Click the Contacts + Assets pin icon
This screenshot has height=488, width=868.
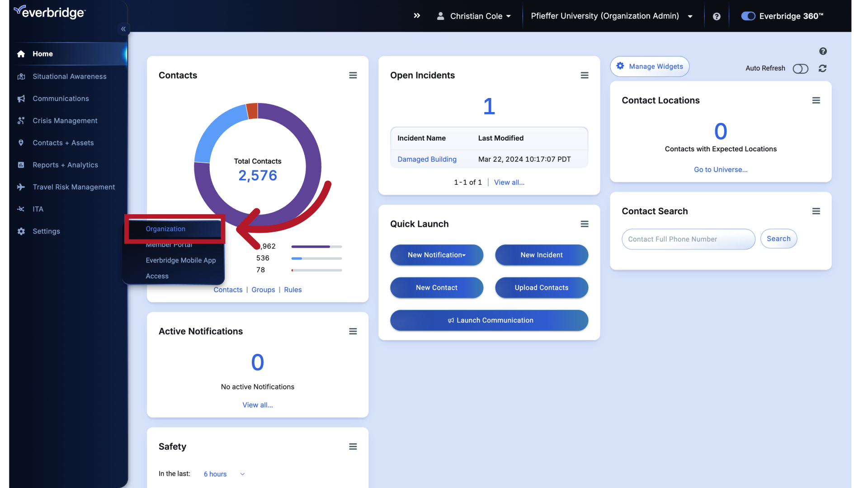click(x=21, y=143)
